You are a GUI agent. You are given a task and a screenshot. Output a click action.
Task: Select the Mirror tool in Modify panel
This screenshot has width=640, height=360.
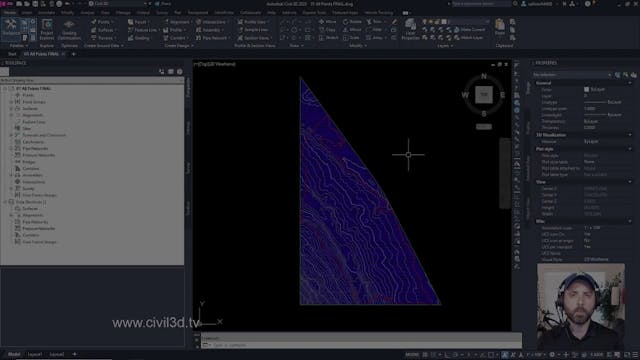[352, 30]
